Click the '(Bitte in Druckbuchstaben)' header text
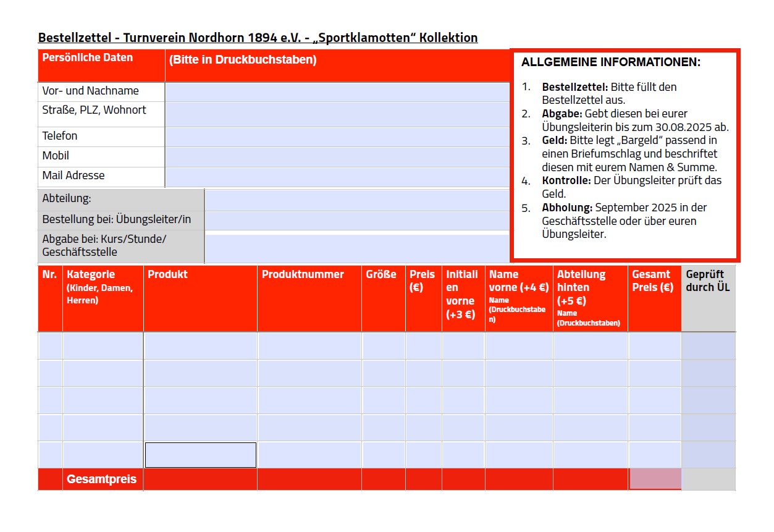 coord(243,60)
